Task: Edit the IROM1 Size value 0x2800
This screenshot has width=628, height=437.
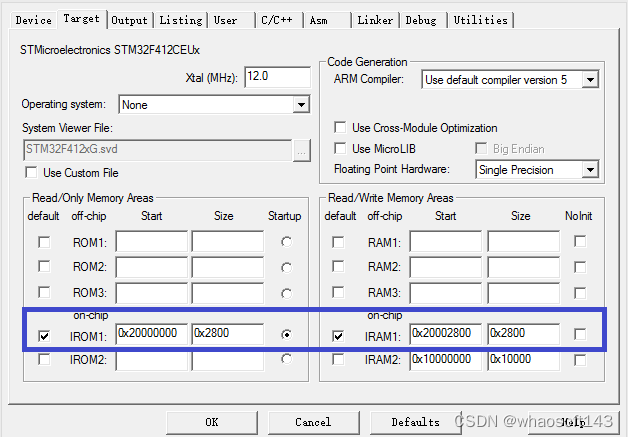Action: click(x=227, y=334)
